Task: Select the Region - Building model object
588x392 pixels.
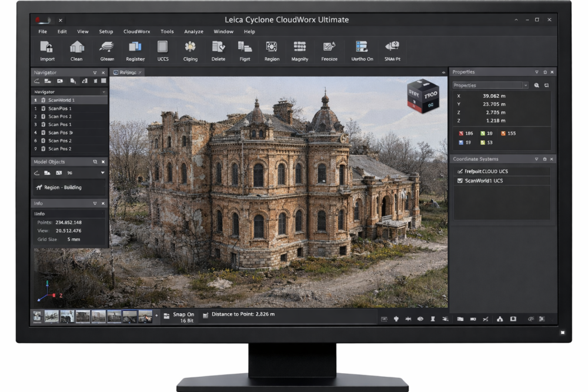Action: (x=62, y=187)
